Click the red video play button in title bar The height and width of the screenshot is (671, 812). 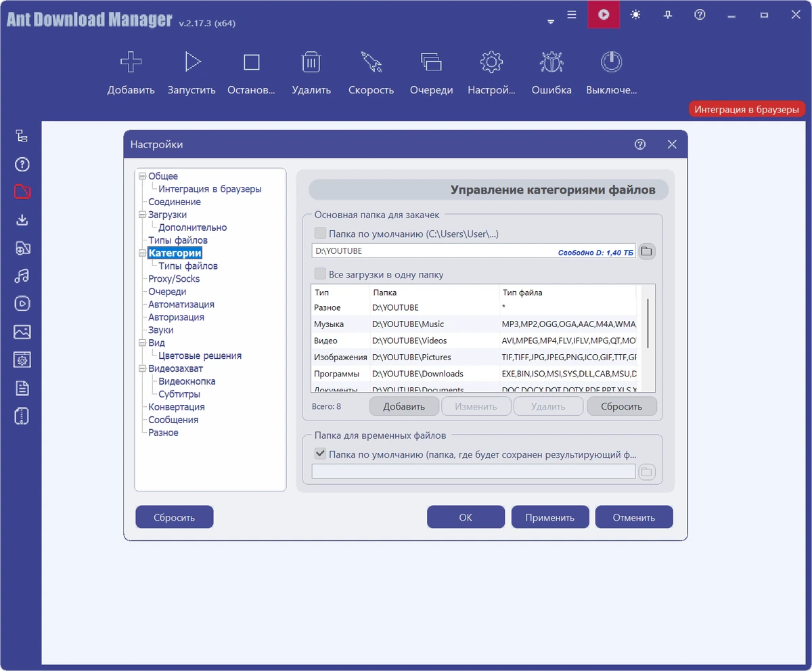tap(604, 14)
